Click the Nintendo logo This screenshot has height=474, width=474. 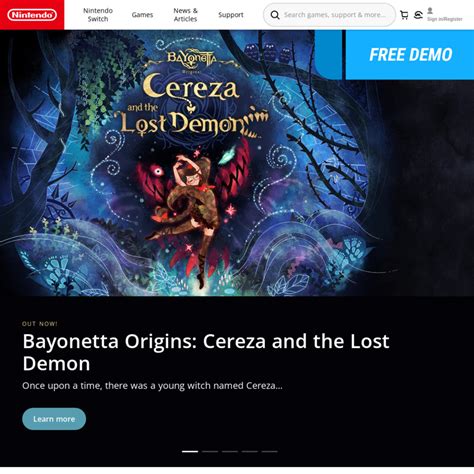(x=32, y=15)
